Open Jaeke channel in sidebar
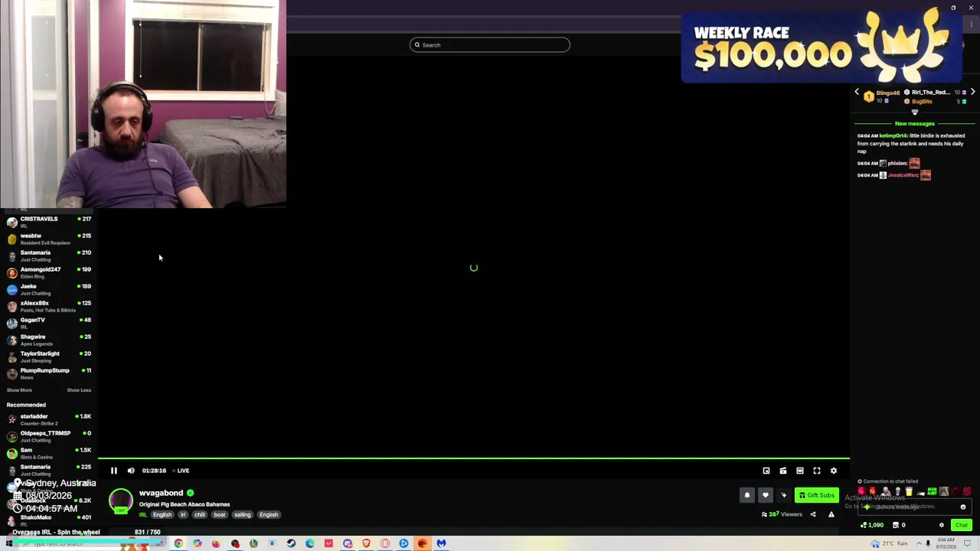 pos(49,289)
